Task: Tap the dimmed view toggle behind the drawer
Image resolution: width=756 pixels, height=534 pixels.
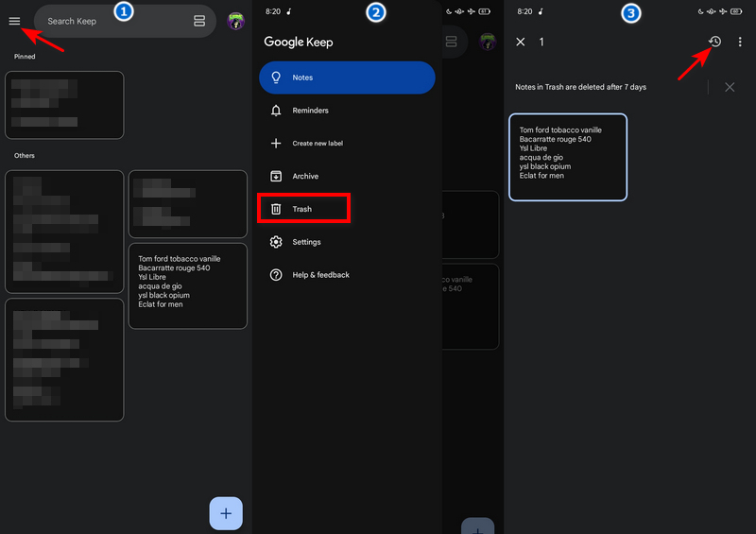Action: pos(451,42)
